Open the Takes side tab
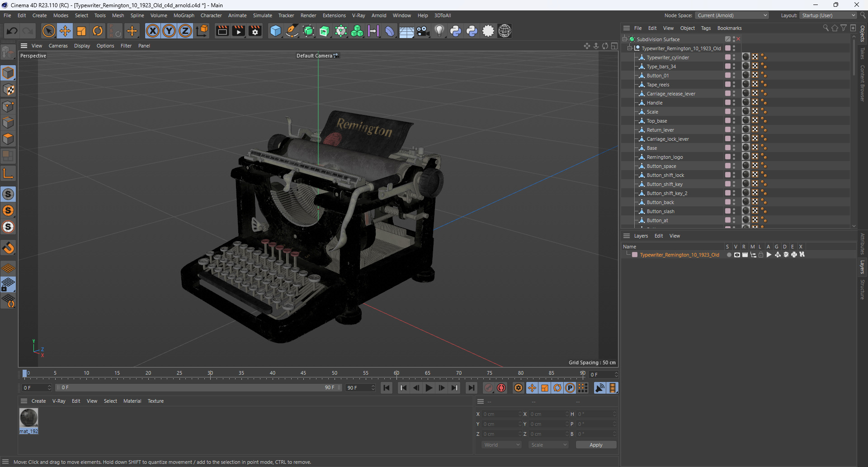 point(863,53)
